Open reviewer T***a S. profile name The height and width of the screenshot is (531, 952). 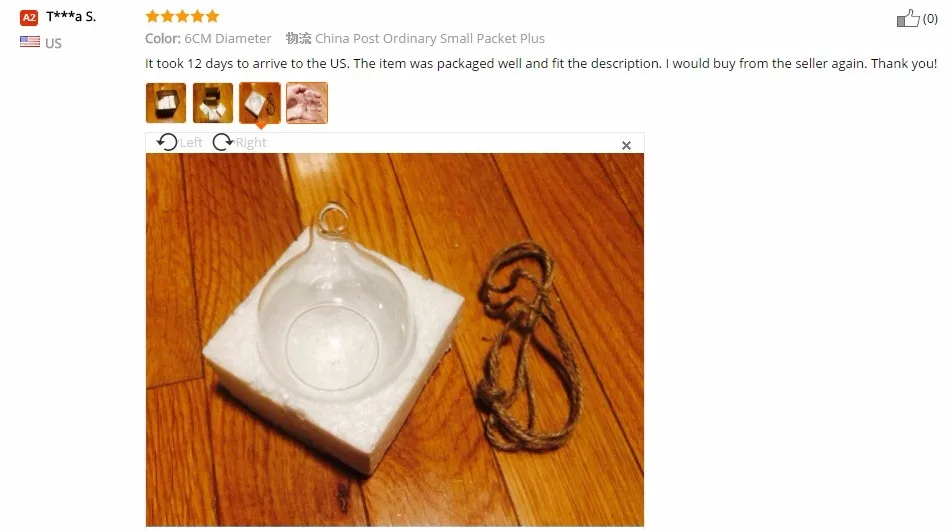pyautogui.click(x=71, y=16)
